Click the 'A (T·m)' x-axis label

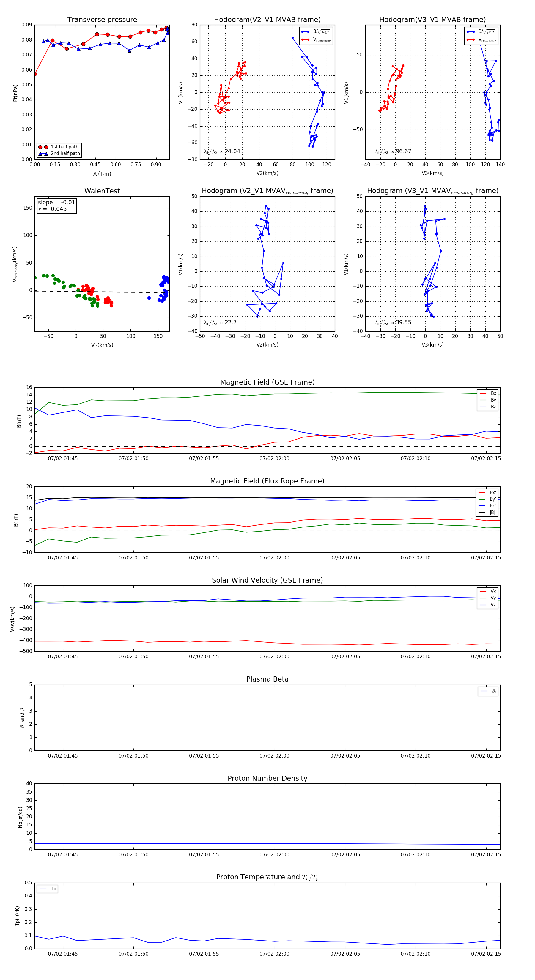(102, 174)
